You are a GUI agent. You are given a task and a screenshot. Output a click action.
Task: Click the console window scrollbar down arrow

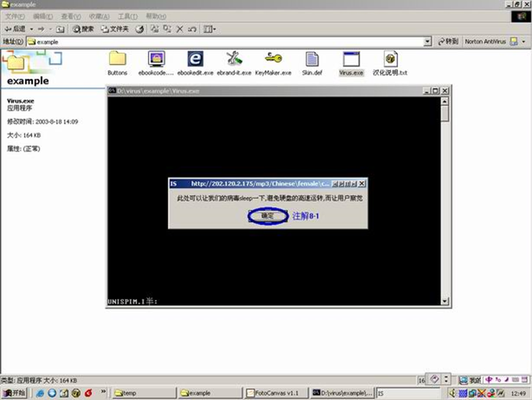[x=444, y=300]
